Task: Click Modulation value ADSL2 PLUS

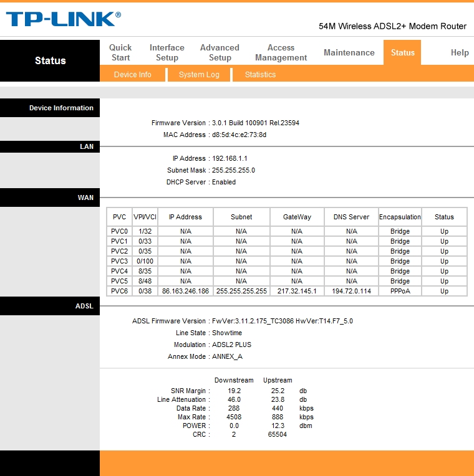Action: pos(231,345)
